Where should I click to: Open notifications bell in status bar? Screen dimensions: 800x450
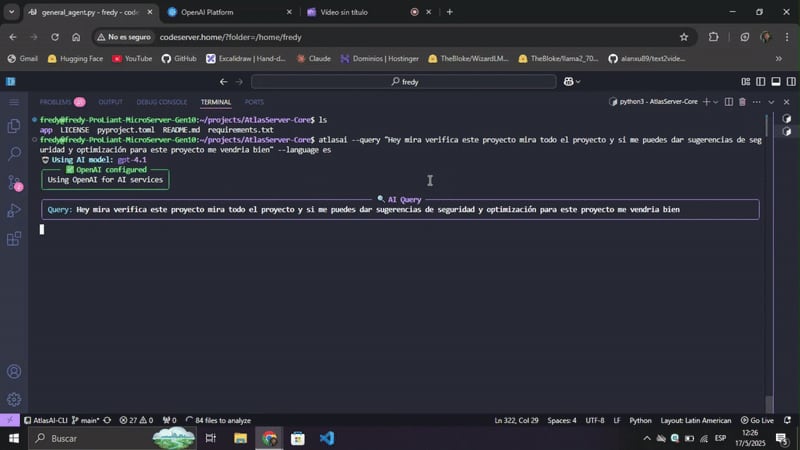click(x=788, y=420)
